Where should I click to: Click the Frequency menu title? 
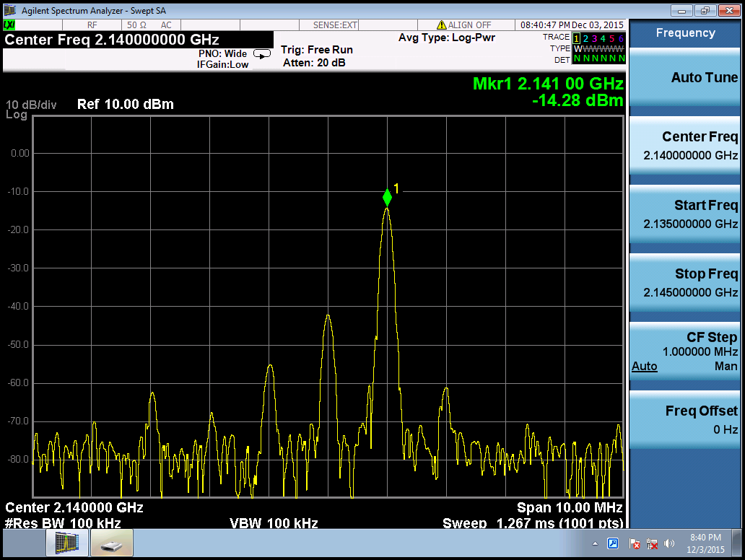pos(685,33)
